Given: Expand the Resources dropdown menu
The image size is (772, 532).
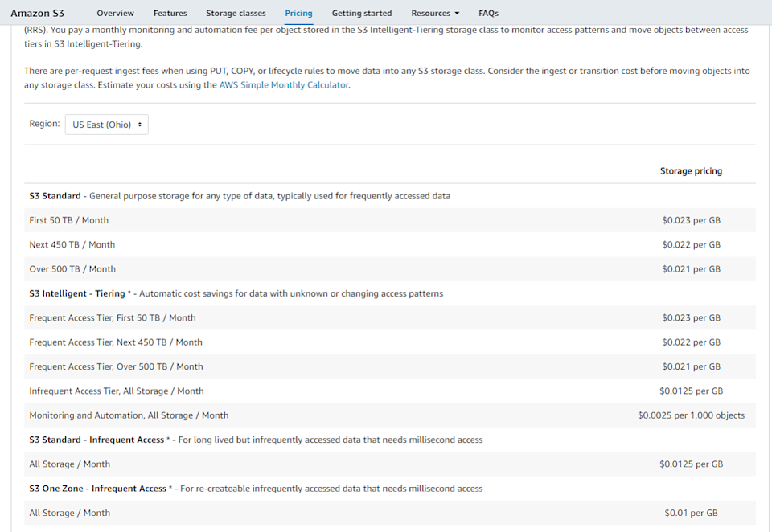Looking at the screenshot, I should pyautogui.click(x=435, y=14).
